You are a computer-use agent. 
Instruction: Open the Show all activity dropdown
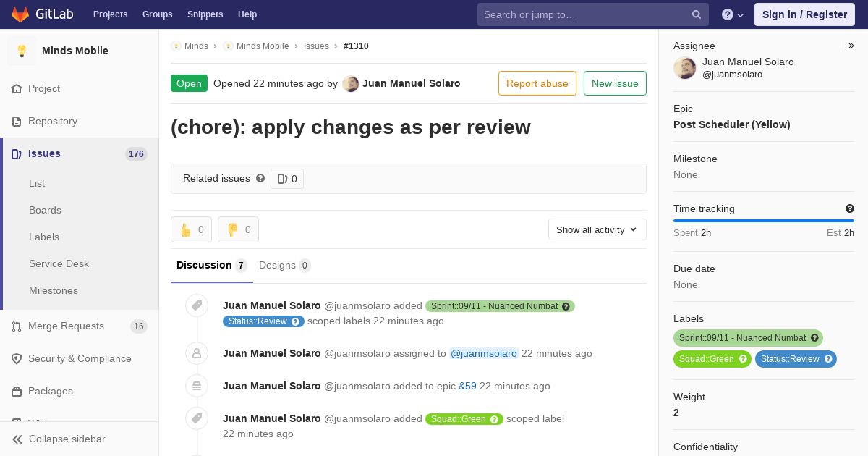(x=597, y=229)
